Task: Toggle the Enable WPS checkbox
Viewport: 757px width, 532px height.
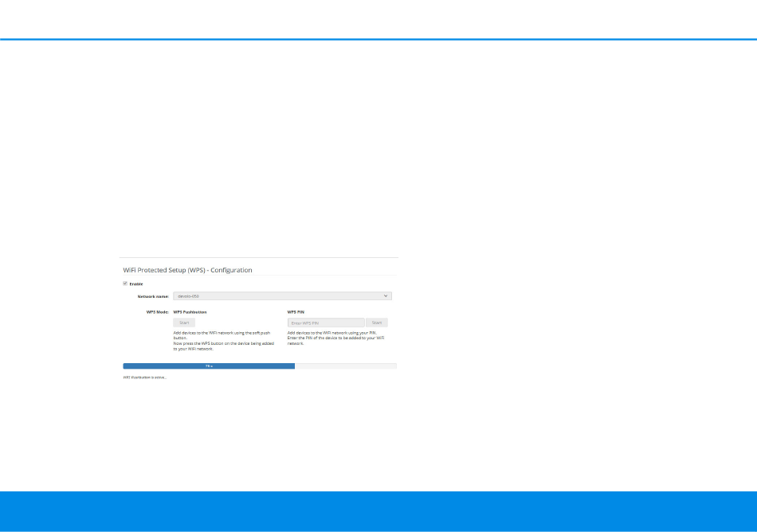Action: (x=125, y=284)
